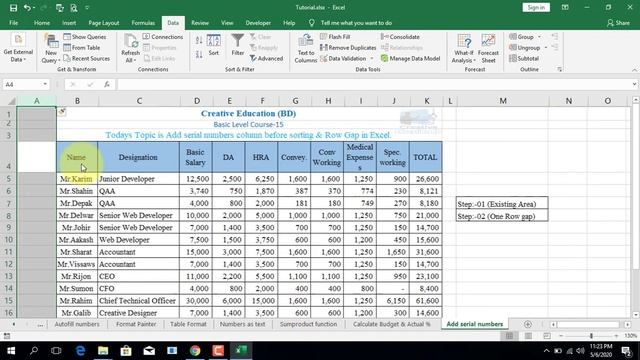Open the Insert tab
The width and height of the screenshot is (640, 360).
pyautogui.click(x=69, y=23)
